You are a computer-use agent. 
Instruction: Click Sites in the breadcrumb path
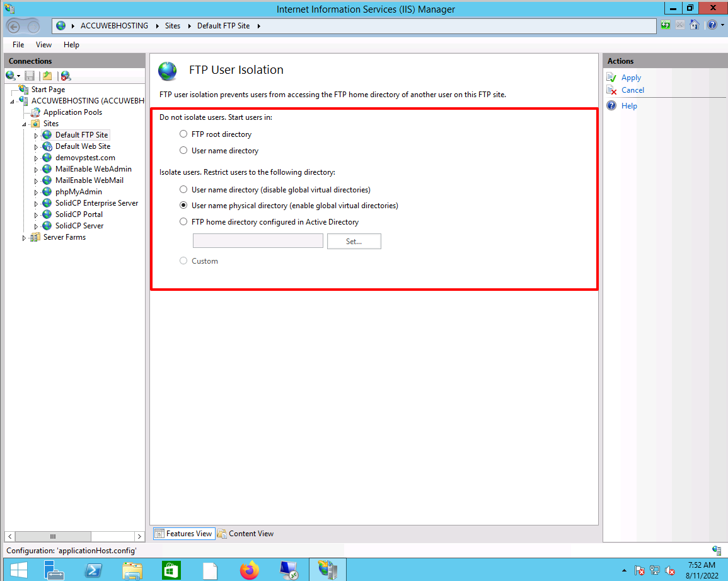[173, 26]
